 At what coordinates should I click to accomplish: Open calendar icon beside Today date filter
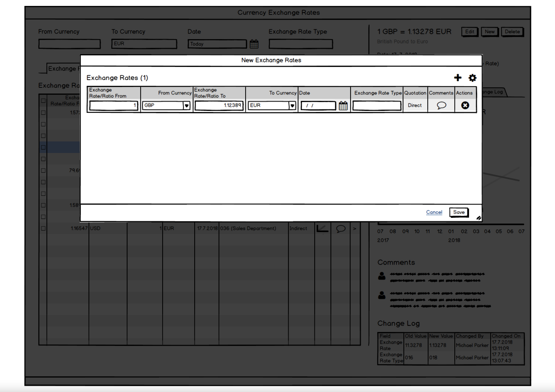[254, 44]
